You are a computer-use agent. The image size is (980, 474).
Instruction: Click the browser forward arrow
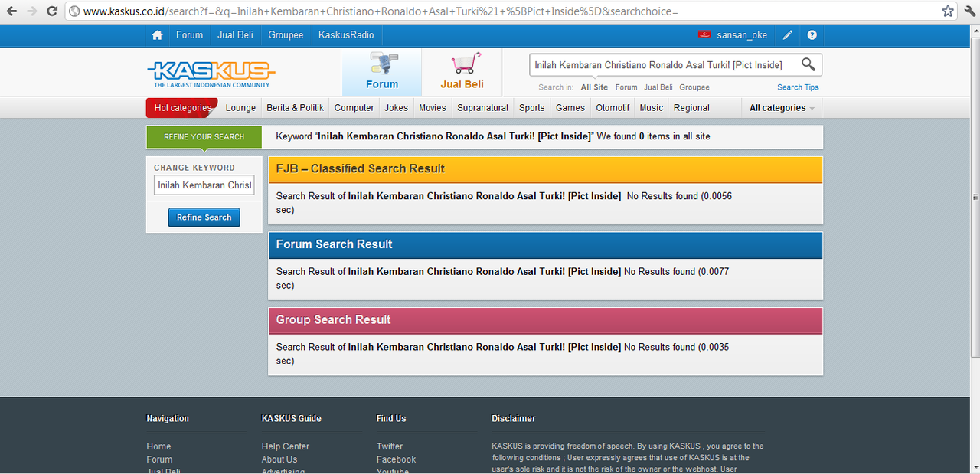tap(31, 11)
